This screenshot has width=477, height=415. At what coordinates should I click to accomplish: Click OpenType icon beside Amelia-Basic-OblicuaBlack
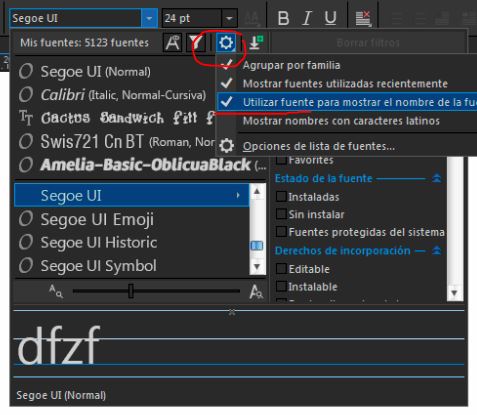(x=26, y=165)
